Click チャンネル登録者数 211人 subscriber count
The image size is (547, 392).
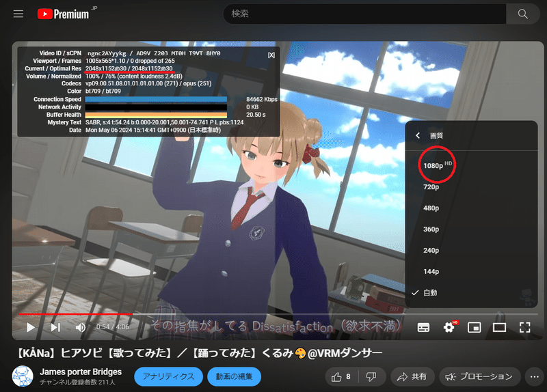[77, 382]
